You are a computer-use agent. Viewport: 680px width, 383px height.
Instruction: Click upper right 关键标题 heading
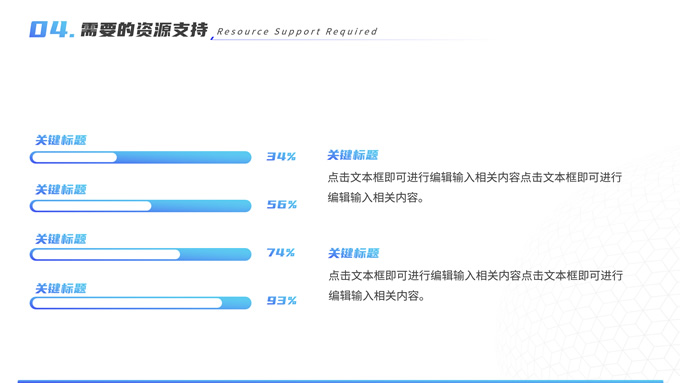coord(353,155)
